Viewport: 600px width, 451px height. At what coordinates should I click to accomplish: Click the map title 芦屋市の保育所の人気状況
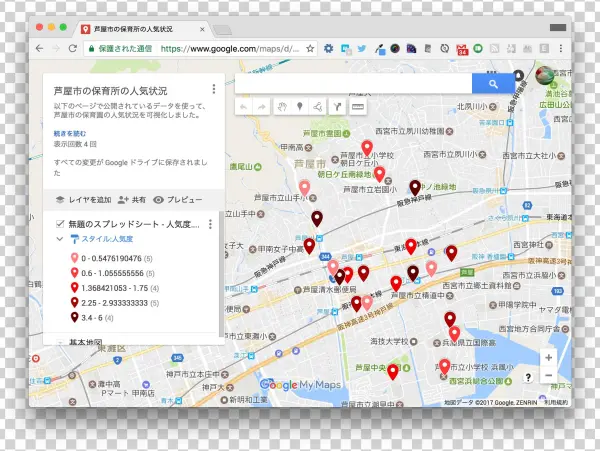point(110,91)
